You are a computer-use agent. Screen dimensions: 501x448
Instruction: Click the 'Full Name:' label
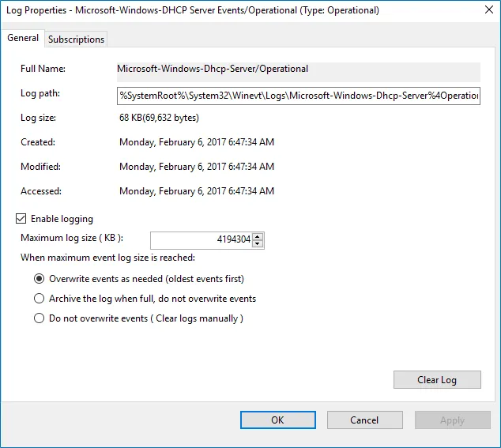point(43,69)
